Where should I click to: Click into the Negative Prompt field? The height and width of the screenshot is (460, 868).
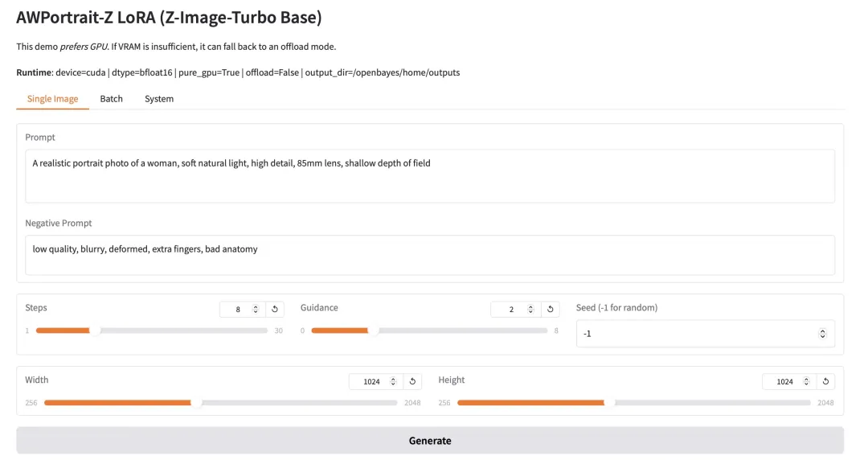pyautogui.click(x=430, y=254)
